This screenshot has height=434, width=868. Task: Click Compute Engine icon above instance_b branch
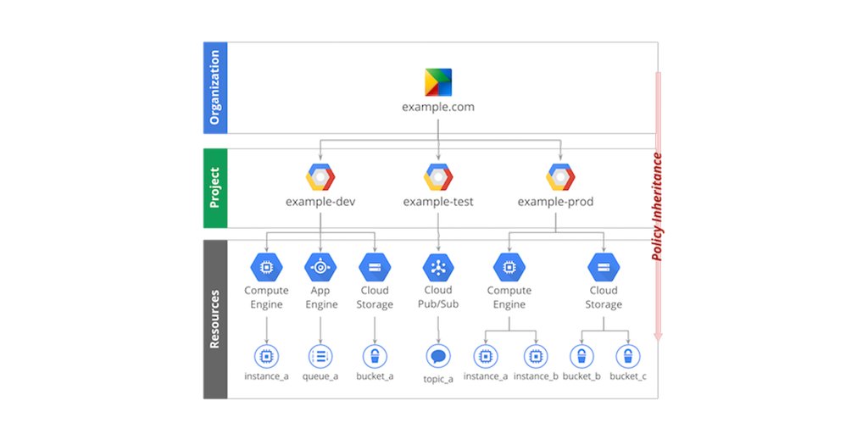[x=509, y=267]
